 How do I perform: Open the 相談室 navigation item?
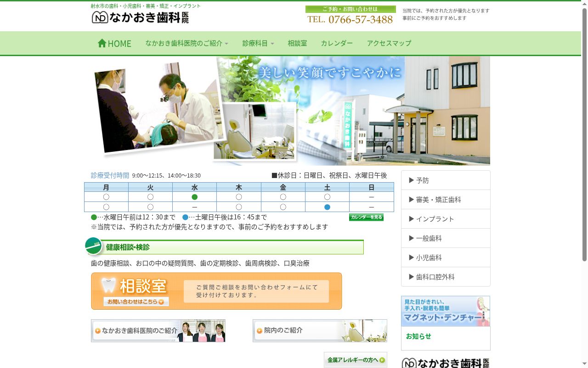point(297,43)
